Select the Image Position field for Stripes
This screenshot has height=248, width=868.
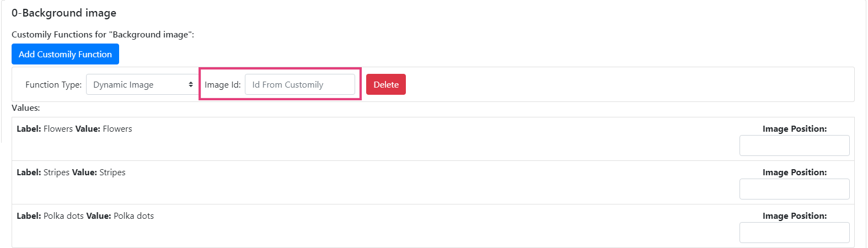(x=794, y=190)
